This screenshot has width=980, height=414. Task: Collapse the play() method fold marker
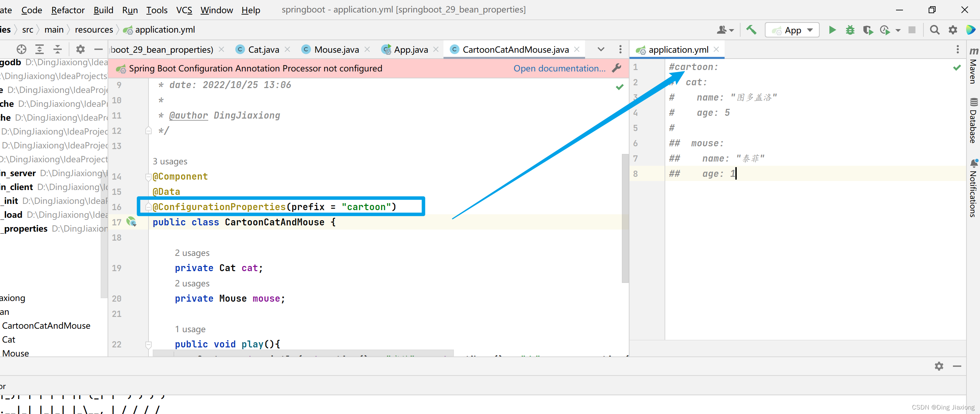149,344
